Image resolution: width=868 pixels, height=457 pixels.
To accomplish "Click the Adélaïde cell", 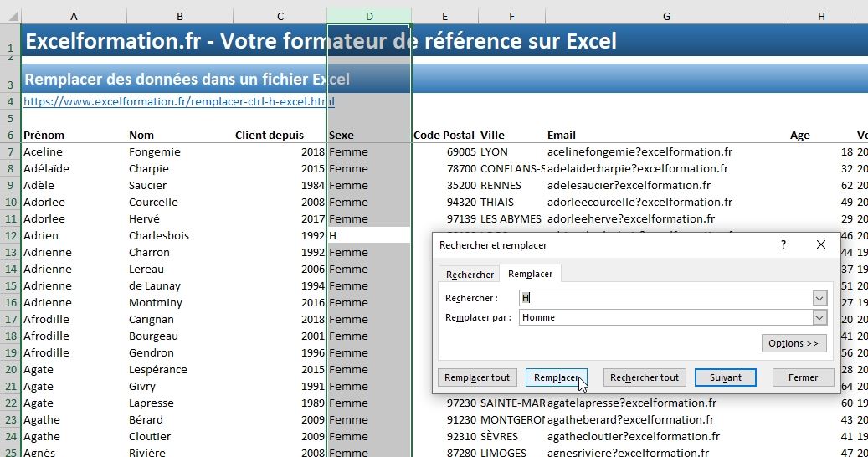I will pos(74,168).
